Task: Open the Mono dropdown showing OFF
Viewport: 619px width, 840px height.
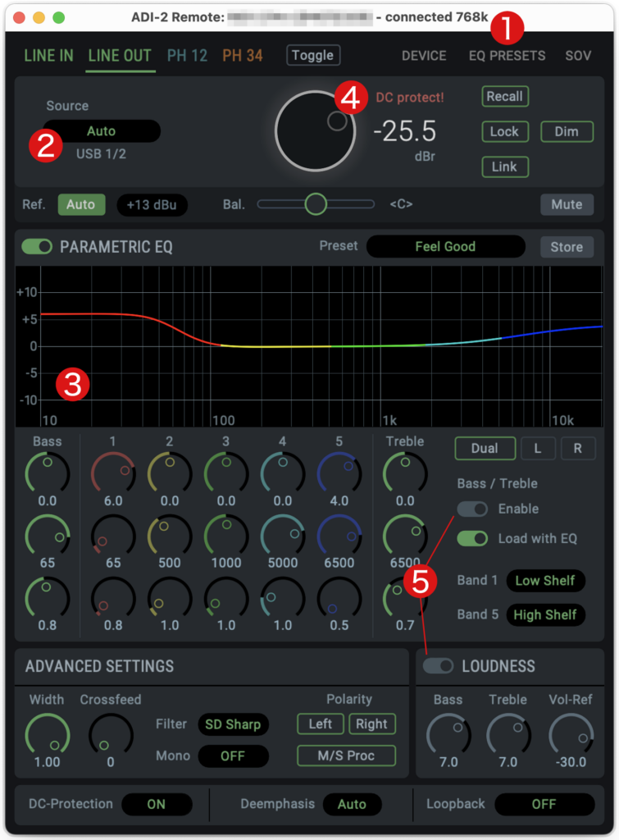Action: pyautogui.click(x=233, y=756)
